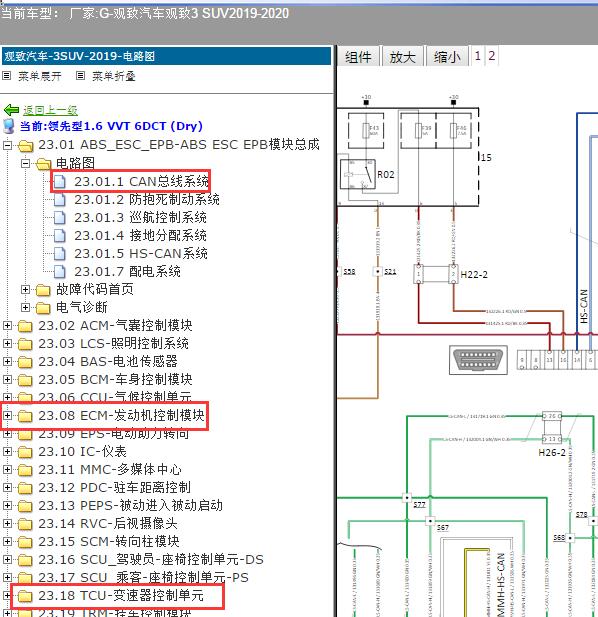Image resolution: width=598 pixels, height=617 pixels.
Task: Click folder icon of 电气诊断
Action: click(x=43, y=308)
